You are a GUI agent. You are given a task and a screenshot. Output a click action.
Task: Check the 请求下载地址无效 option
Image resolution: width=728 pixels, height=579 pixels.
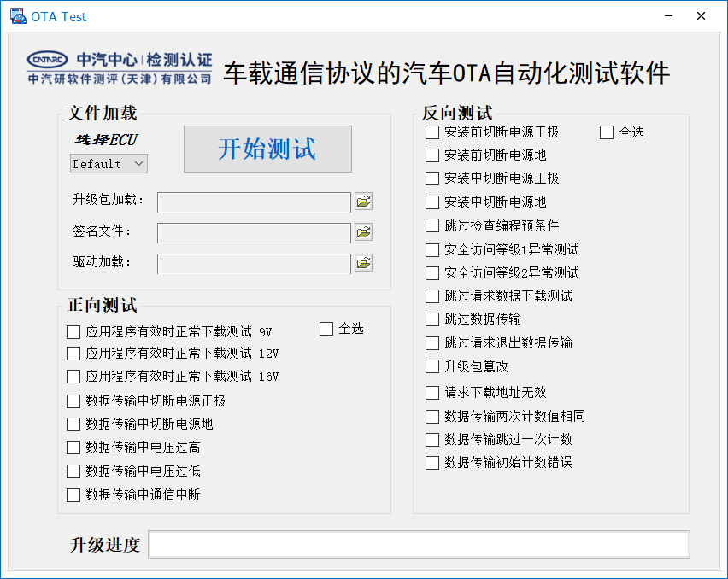click(432, 390)
